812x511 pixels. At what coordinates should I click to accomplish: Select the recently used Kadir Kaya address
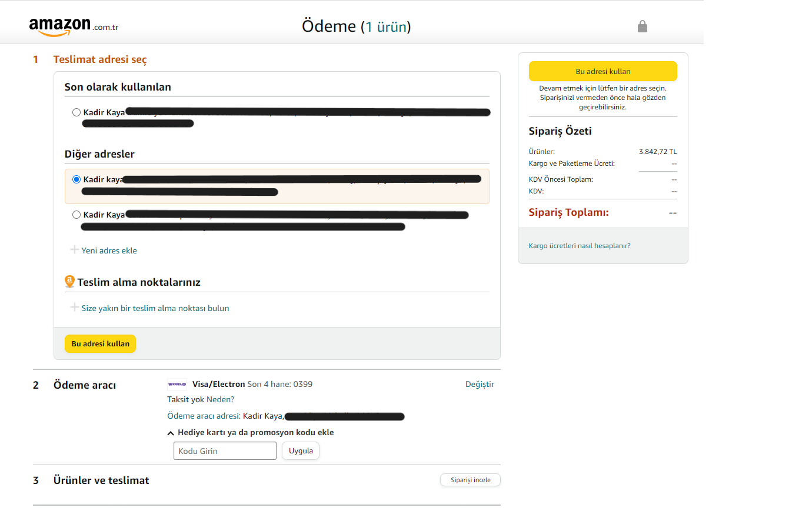76,112
